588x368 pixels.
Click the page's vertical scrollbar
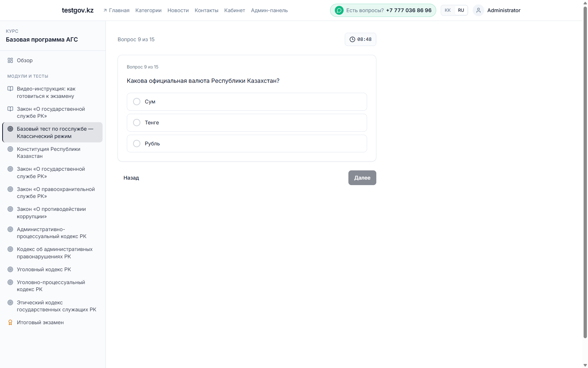pos(585,172)
